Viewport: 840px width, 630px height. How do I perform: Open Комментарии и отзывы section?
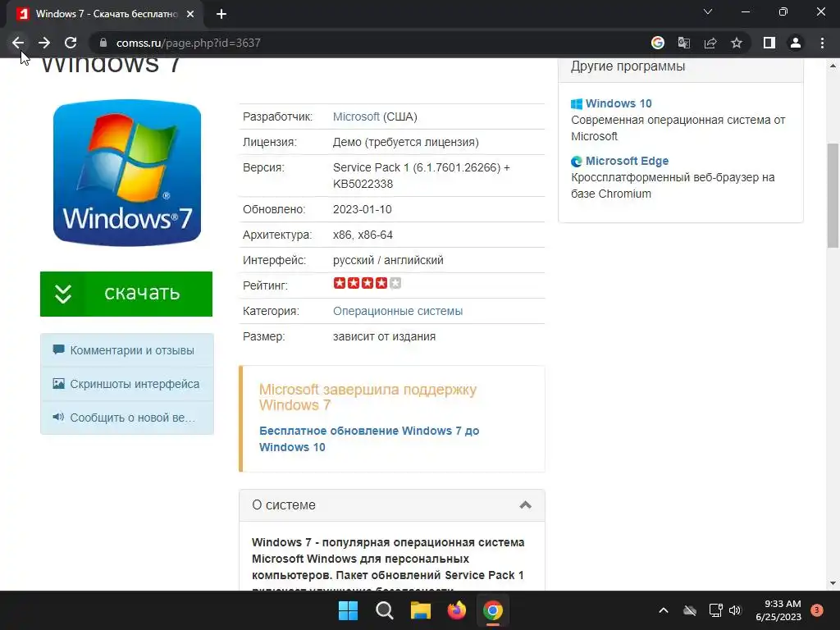pyautogui.click(x=127, y=350)
